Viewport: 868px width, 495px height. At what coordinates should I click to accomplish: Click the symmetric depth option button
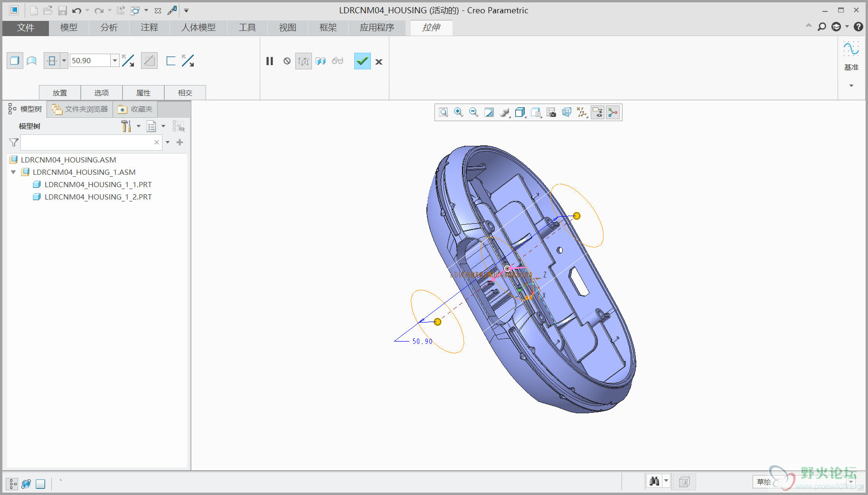pos(52,61)
